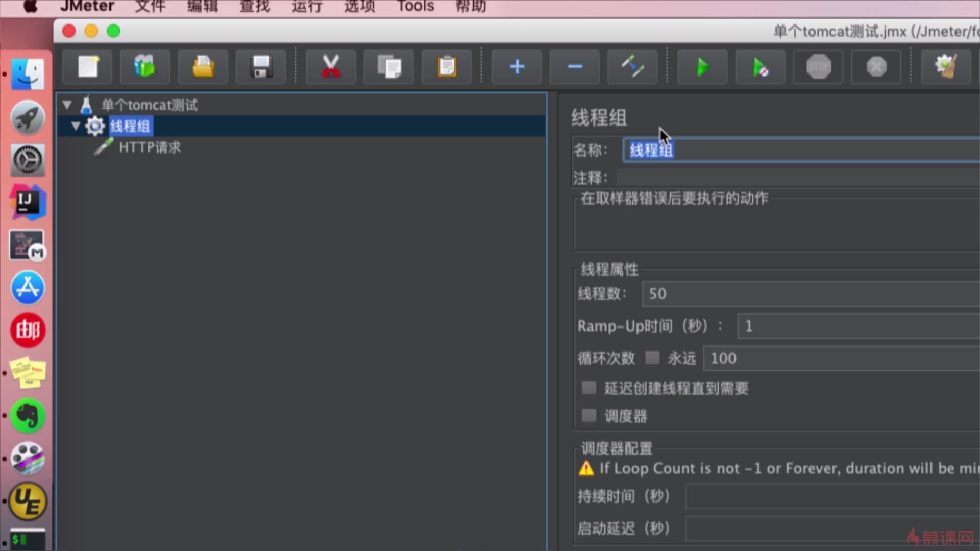Click the Open file folder icon
The width and height of the screenshot is (980, 551).
(203, 67)
